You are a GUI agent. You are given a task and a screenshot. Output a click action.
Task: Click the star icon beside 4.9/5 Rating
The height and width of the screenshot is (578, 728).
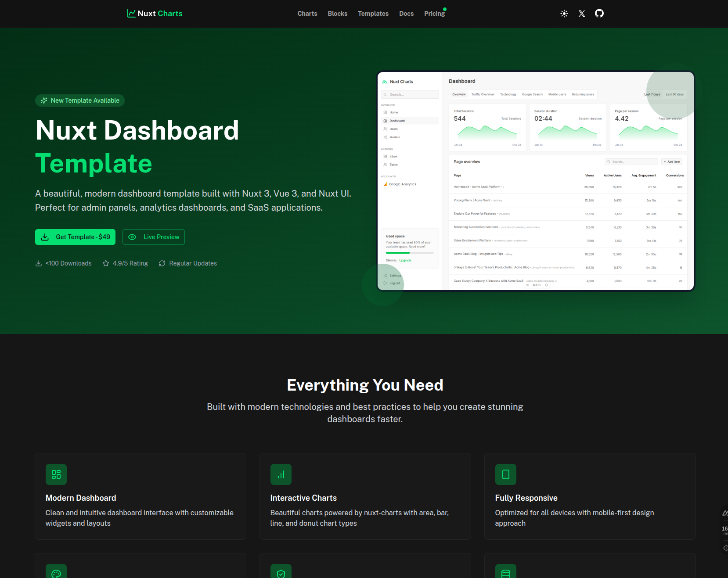point(106,263)
